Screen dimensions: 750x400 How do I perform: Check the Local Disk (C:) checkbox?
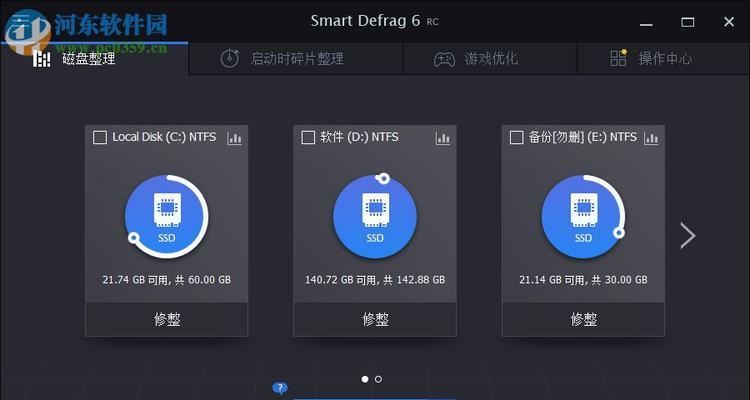point(99,138)
